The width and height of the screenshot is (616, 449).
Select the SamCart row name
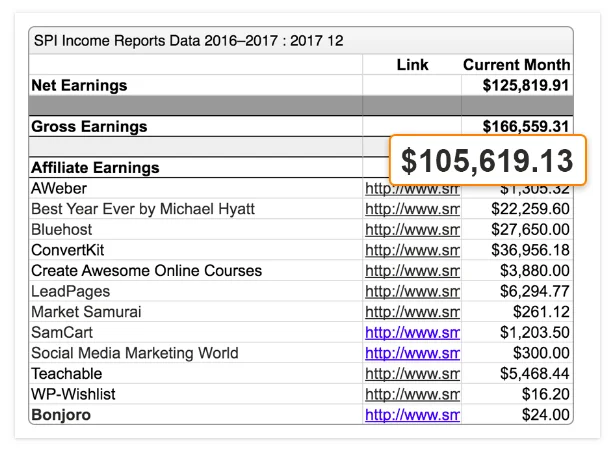click(62, 332)
